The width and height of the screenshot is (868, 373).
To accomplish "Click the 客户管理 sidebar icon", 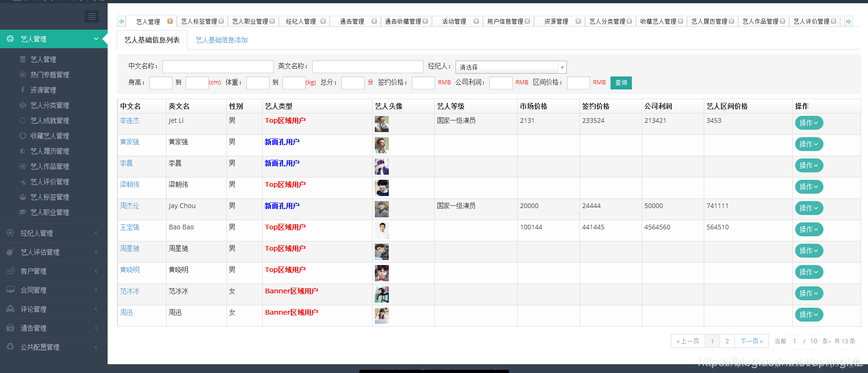I will pyautogui.click(x=10, y=271).
